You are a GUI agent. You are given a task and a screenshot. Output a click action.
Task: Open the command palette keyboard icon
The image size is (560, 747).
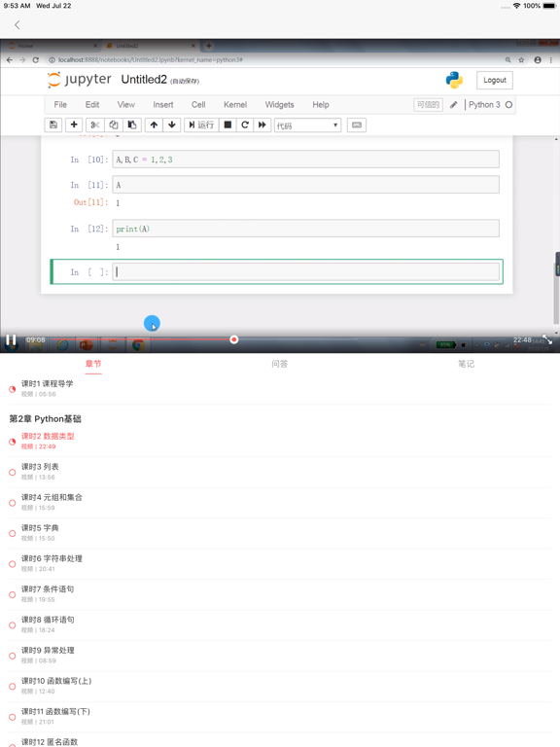click(x=357, y=124)
